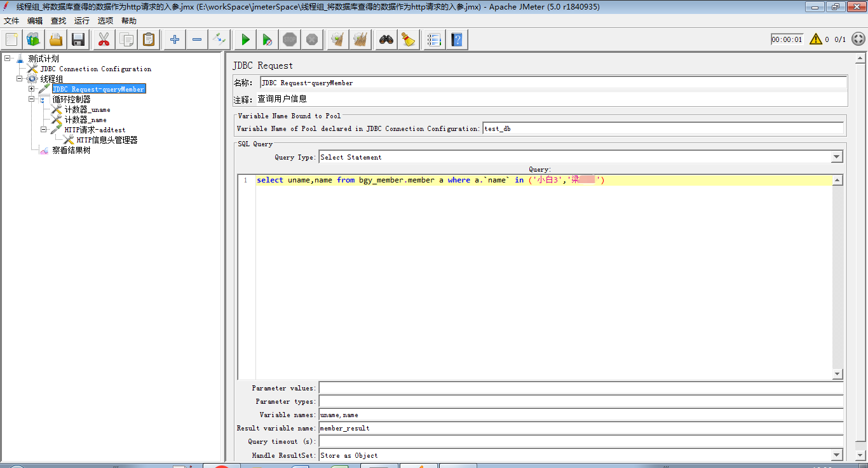Screen dimensions: 868x468
Task: Click the Cut scissors toolbar icon
Action: point(104,39)
